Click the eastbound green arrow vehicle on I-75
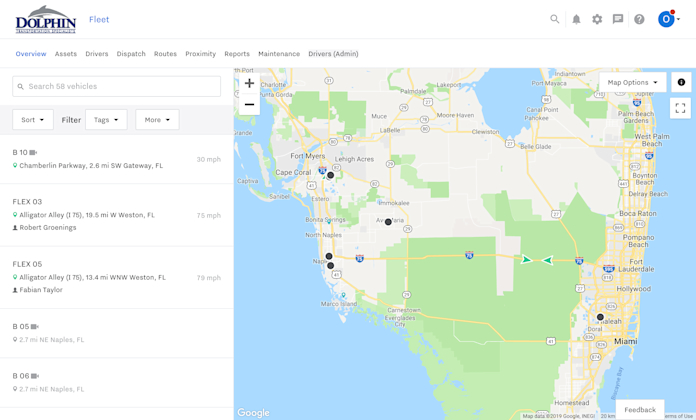This screenshot has height=420, width=696. click(x=526, y=259)
